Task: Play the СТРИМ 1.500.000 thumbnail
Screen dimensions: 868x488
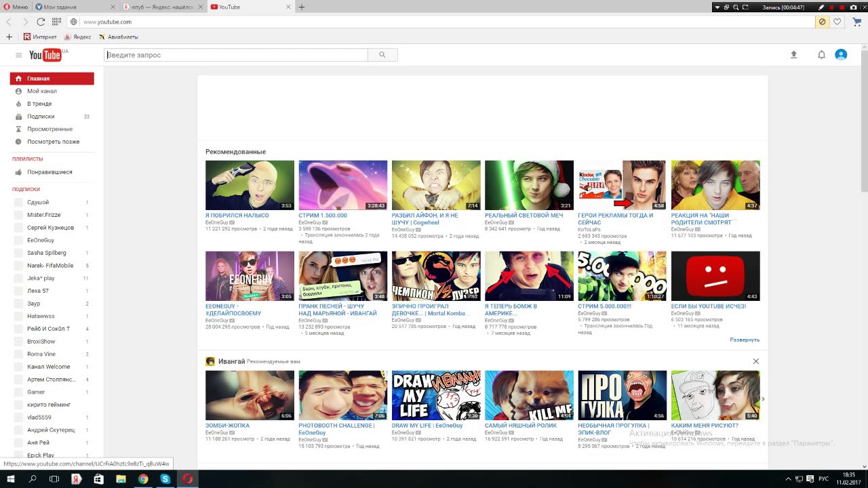Action: pos(343,185)
